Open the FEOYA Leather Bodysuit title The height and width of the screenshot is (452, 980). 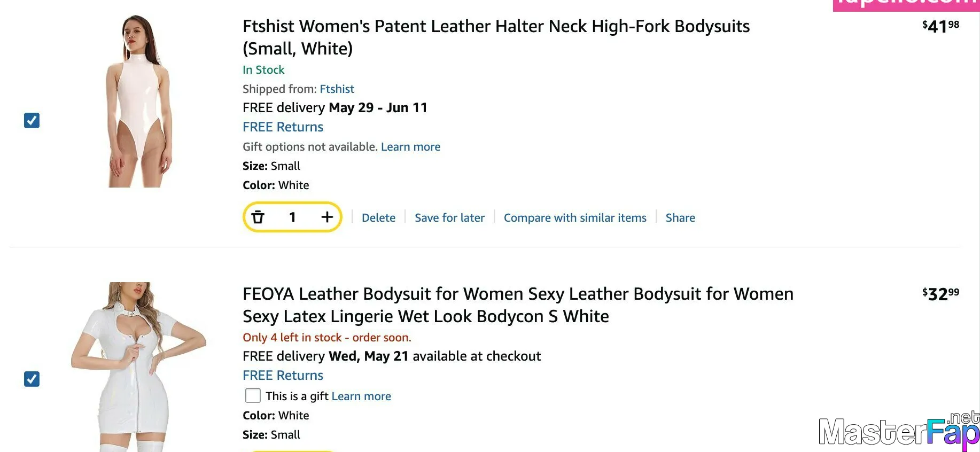pyautogui.click(x=518, y=305)
